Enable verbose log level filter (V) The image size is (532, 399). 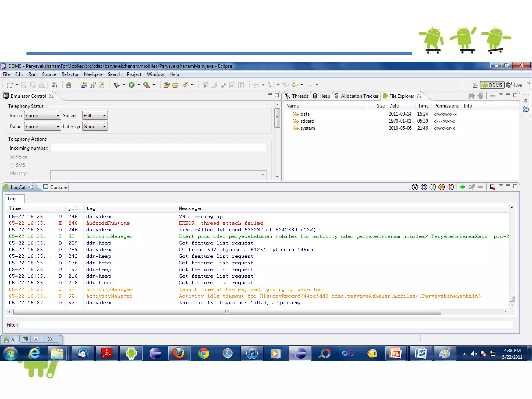pyautogui.click(x=415, y=187)
